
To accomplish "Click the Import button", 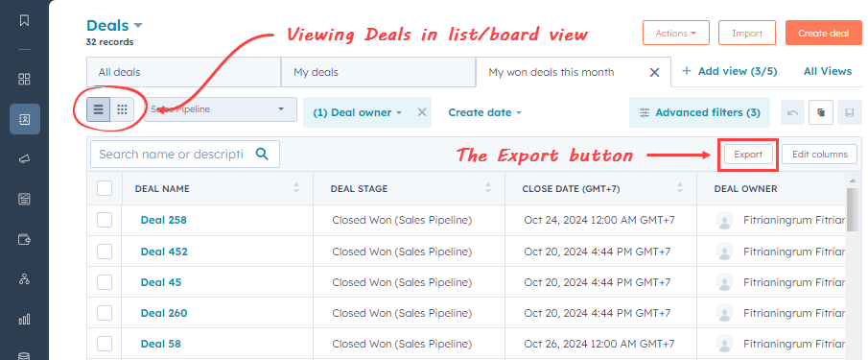I will pyautogui.click(x=747, y=34).
